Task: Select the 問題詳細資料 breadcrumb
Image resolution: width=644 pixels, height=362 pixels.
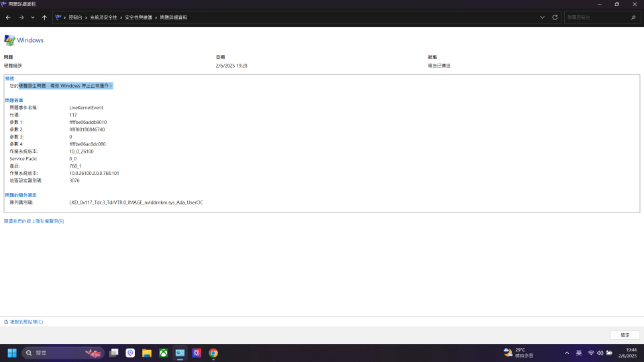Action: (173, 17)
